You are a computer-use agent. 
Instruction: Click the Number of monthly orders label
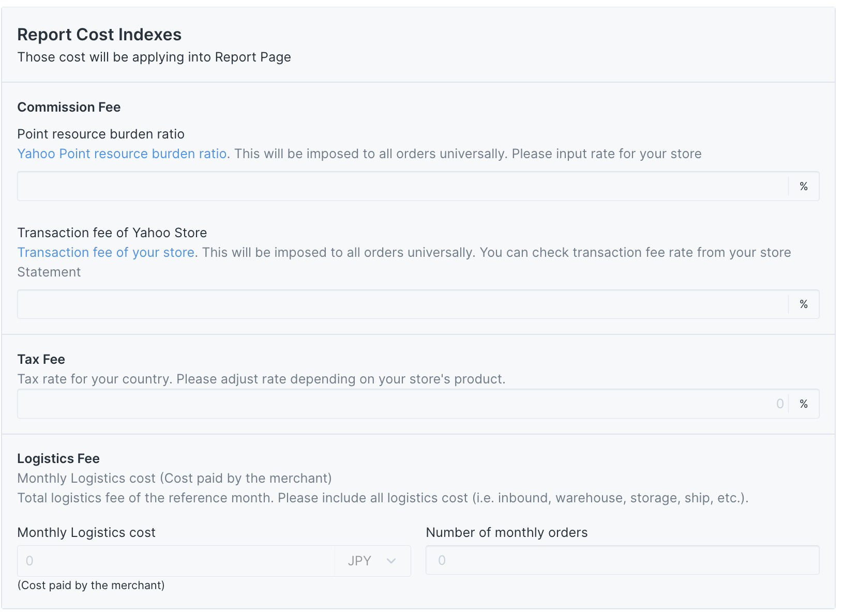click(507, 533)
